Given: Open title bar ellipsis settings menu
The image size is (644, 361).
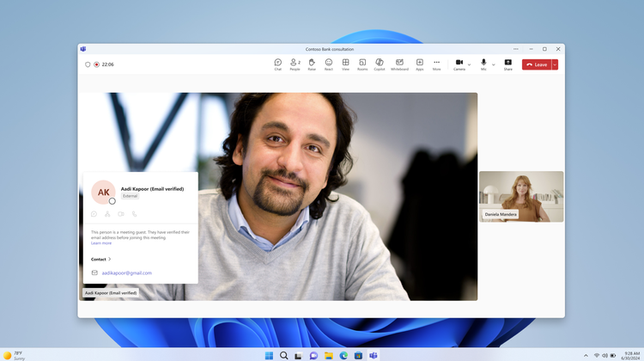Looking at the screenshot, I should pos(516,49).
